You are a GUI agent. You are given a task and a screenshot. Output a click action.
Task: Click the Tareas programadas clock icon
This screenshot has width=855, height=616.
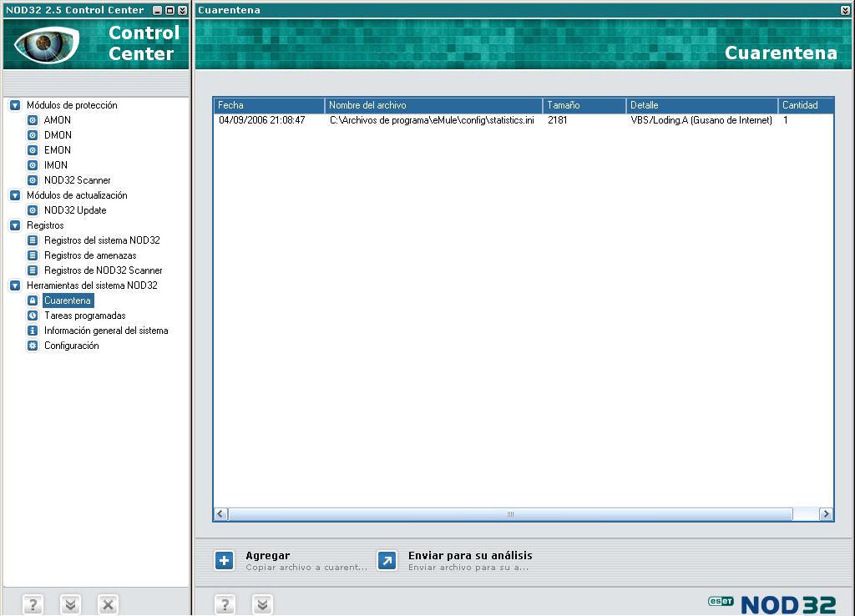point(33,316)
